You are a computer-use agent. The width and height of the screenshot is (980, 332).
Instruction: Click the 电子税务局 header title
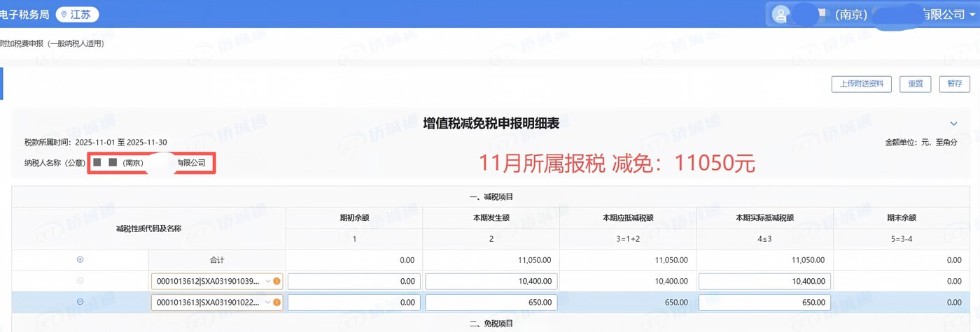[x=24, y=14]
